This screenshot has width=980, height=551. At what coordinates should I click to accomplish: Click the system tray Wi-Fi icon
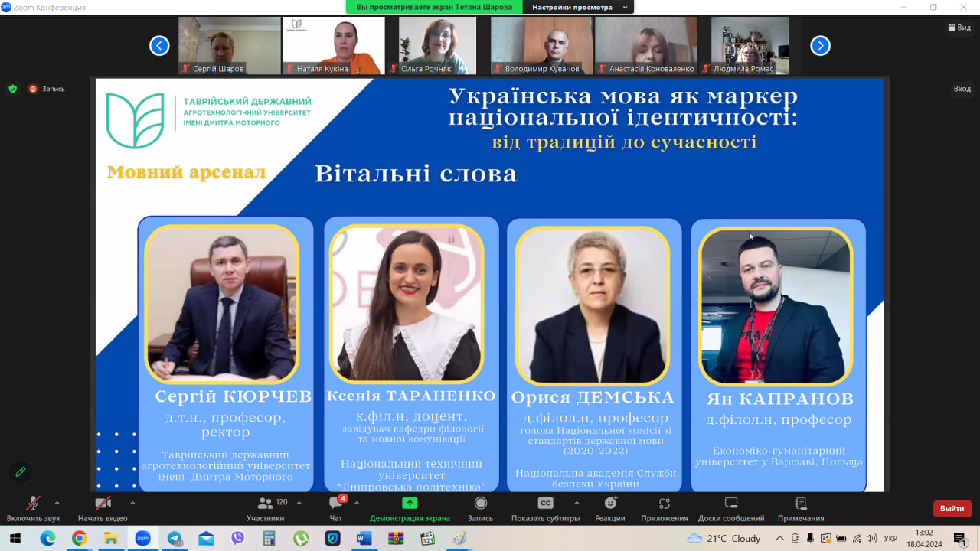pos(857,539)
